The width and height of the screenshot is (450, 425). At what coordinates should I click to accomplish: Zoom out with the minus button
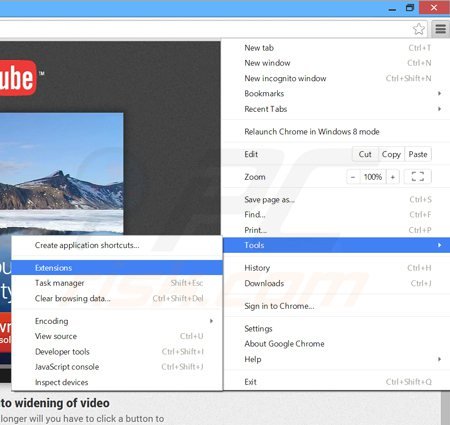click(x=353, y=177)
